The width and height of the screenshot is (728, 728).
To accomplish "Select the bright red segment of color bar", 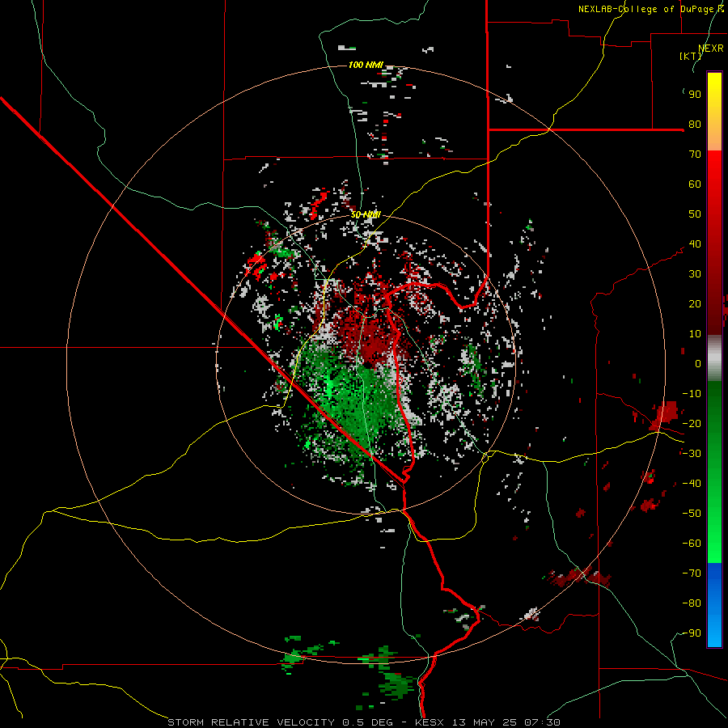I will 714,241.
